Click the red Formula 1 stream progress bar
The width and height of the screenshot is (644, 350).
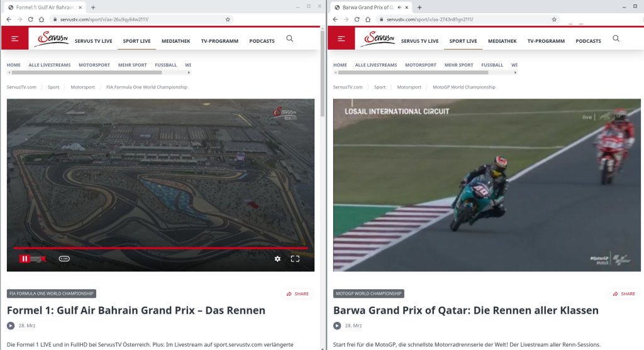(160, 248)
